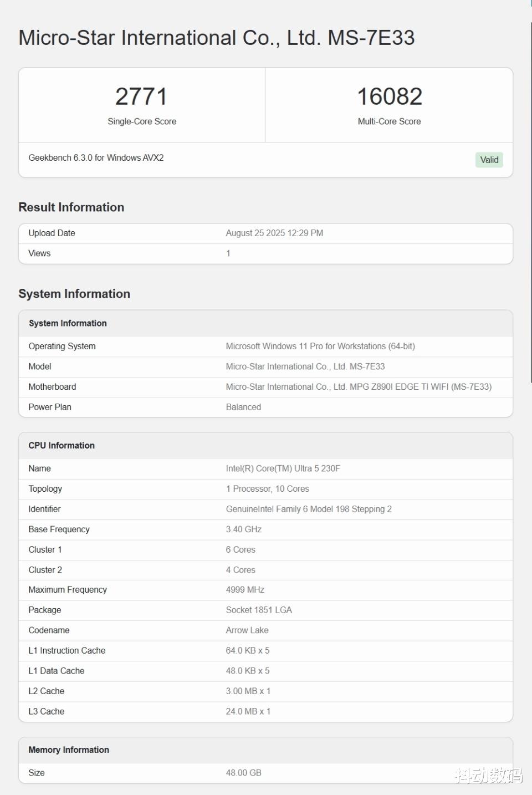Click the MS-7E33 page title
532x795 pixels.
click(216, 38)
